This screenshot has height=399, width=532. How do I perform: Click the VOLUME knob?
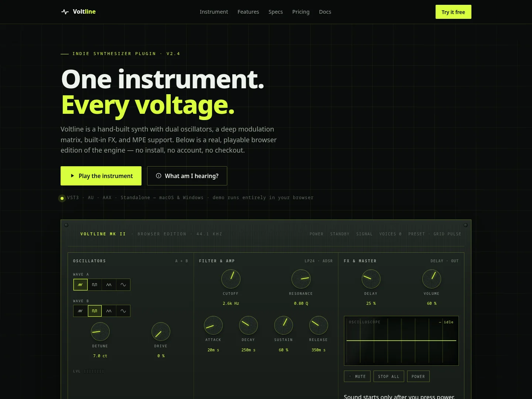point(432,279)
